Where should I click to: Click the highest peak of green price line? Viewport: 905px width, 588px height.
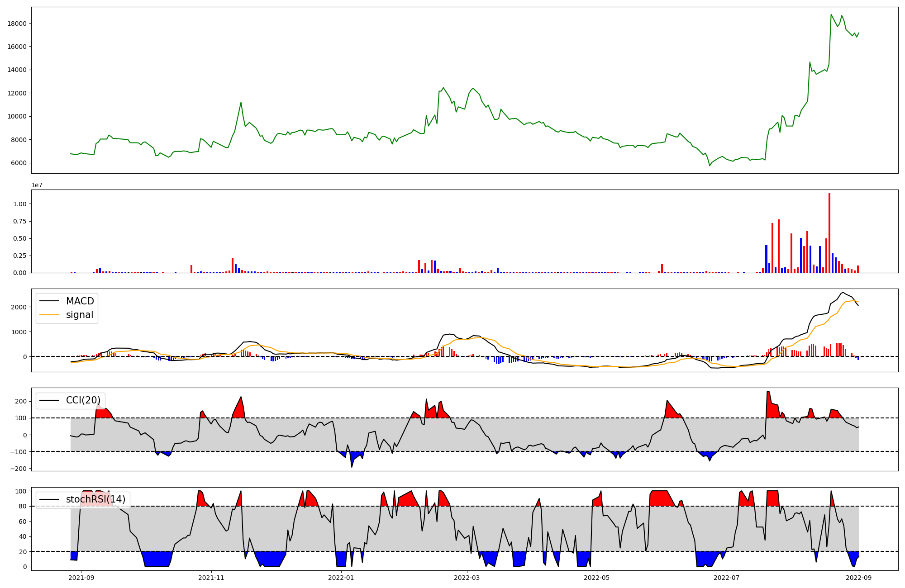pyautogui.click(x=831, y=14)
